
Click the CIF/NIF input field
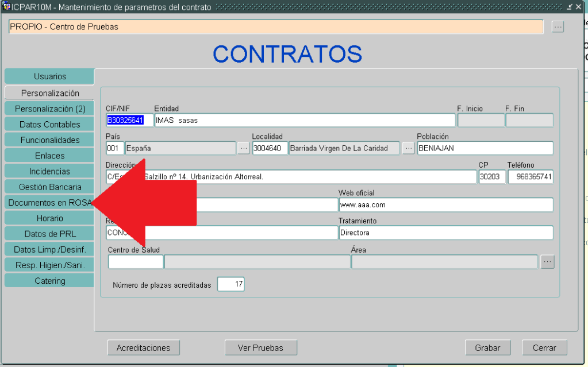click(129, 120)
